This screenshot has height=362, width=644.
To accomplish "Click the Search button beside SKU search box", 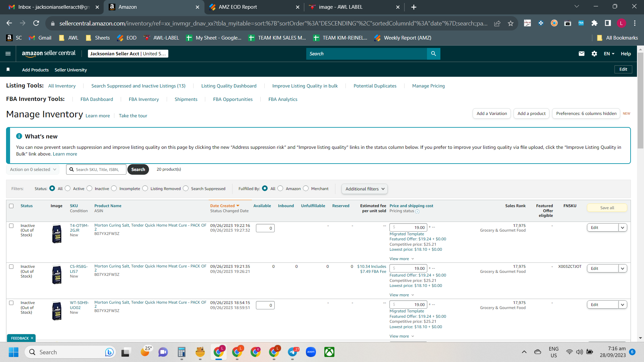I will [x=138, y=170].
